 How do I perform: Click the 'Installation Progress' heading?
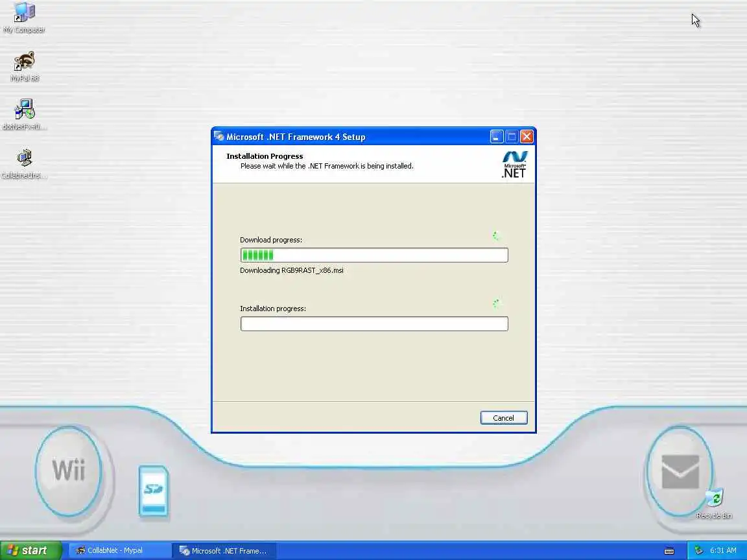(265, 156)
